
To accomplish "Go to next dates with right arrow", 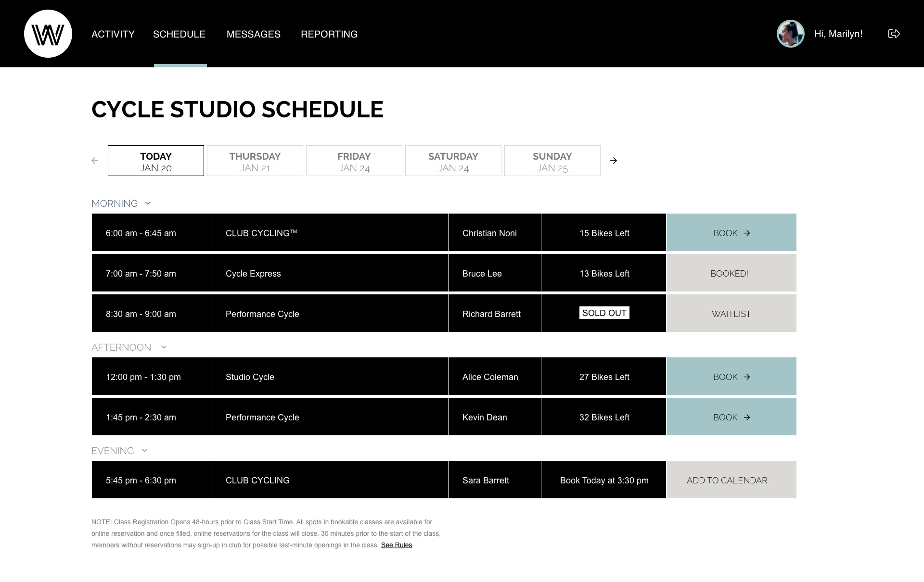I will tap(614, 161).
